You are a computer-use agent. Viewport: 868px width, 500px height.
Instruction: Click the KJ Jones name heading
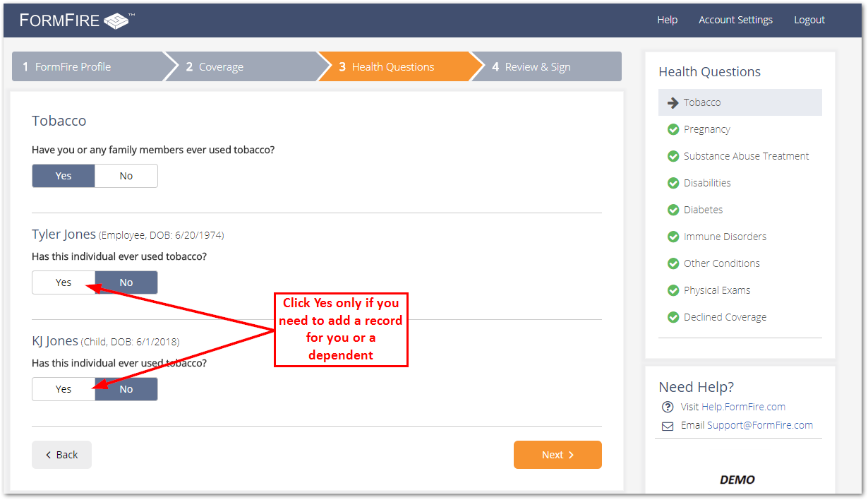[x=55, y=341]
